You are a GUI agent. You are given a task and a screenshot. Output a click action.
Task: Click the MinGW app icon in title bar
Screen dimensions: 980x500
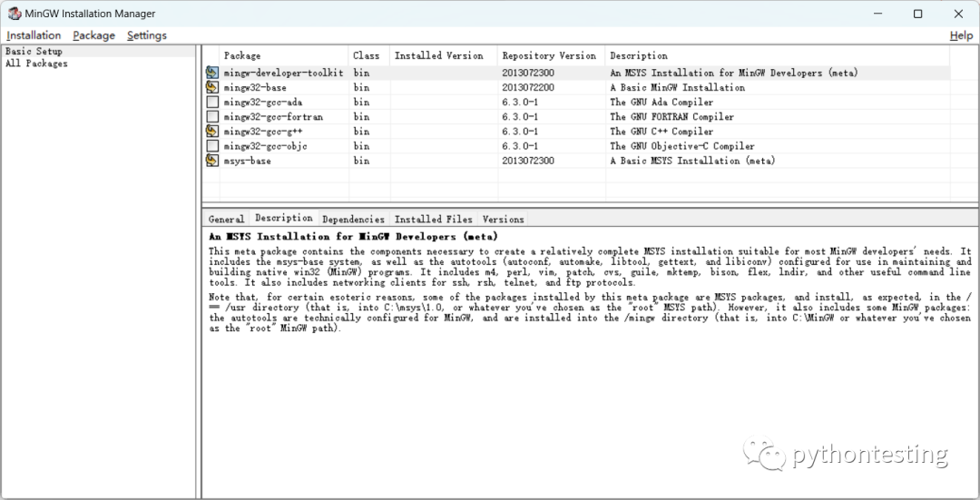click(14, 14)
